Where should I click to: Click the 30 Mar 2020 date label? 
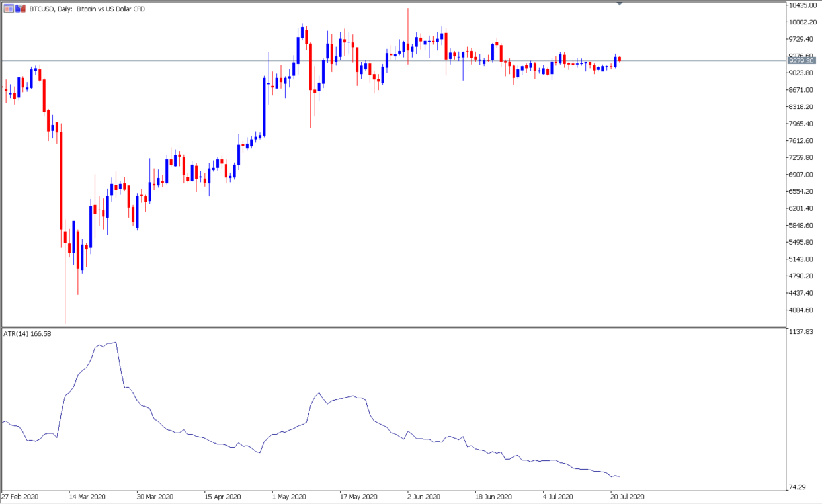pyautogui.click(x=155, y=496)
